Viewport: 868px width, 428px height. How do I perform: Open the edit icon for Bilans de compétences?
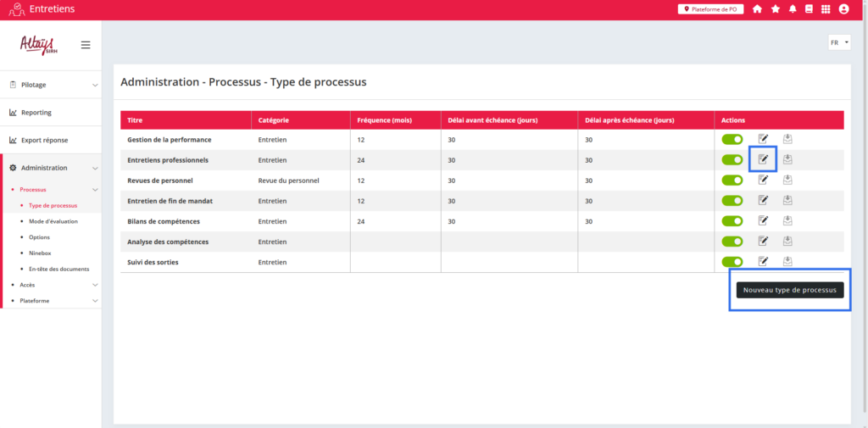click(x=763, y=220)
